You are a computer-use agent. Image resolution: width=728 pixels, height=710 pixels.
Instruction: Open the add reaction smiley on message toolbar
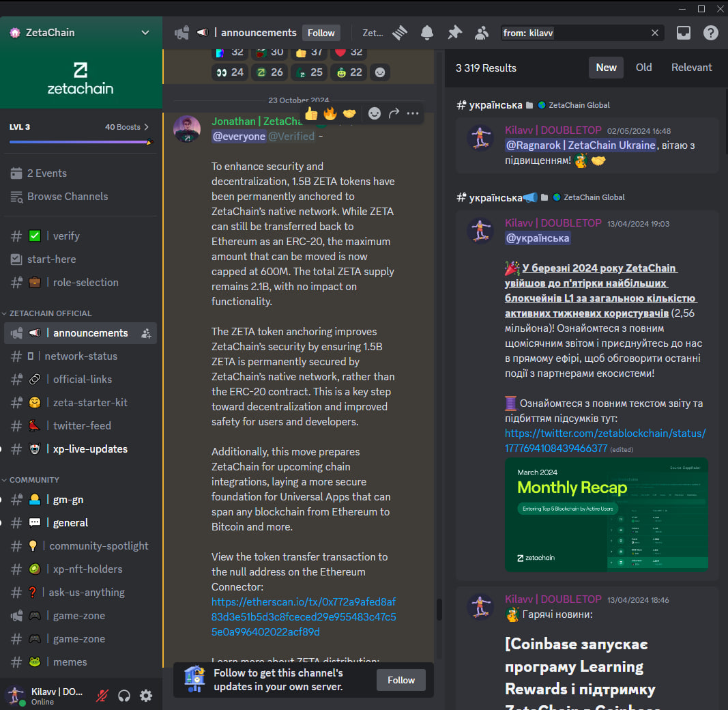374,113
